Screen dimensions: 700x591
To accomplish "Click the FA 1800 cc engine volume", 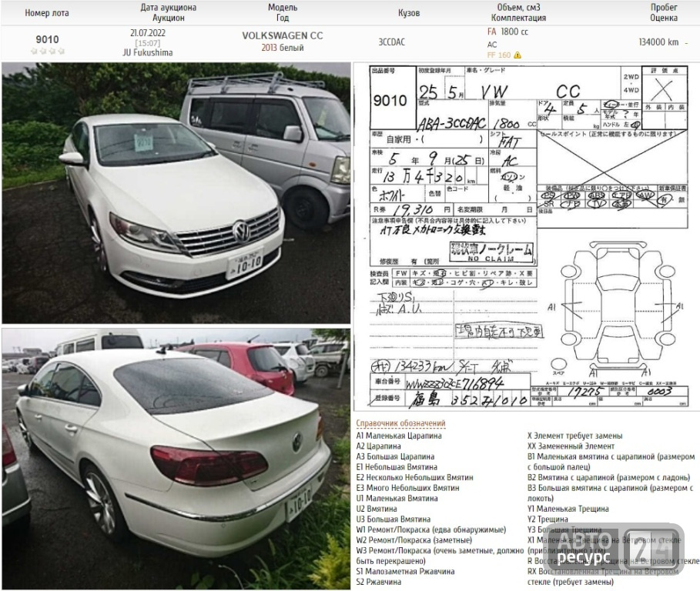I will 507,32.
